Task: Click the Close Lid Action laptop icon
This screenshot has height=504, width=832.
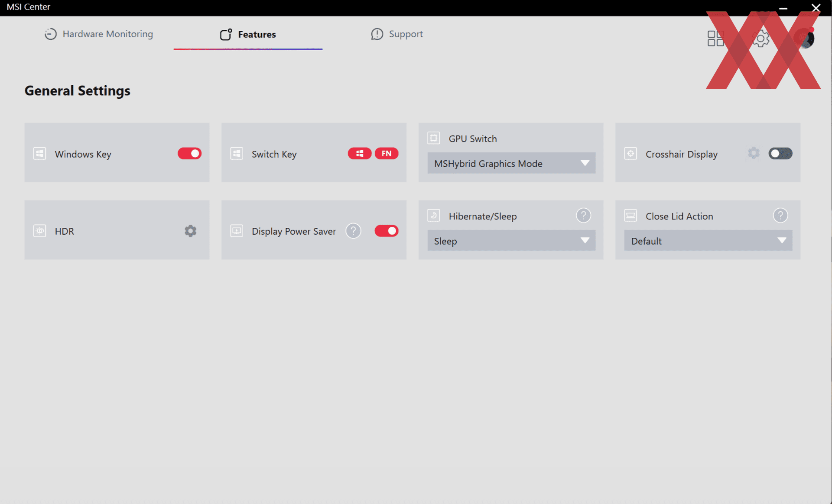Action: coord(630,215)
